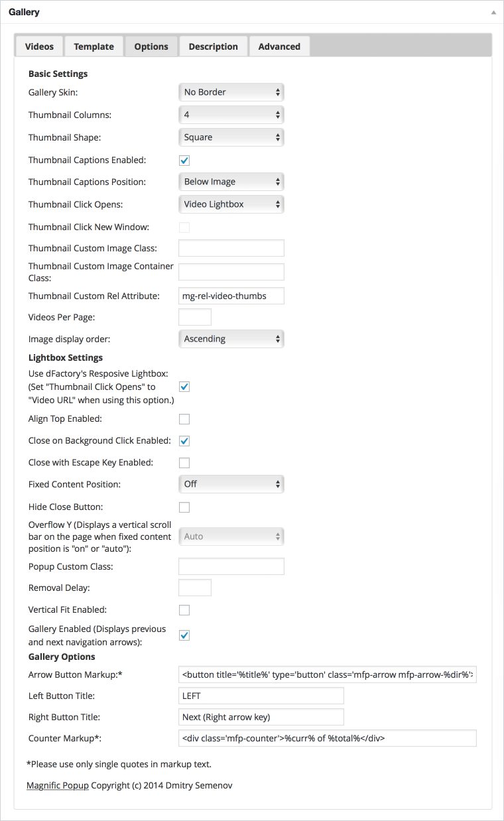Open the Thumbnail Captions Position dropdown
504x821 pixels.
[231, 181]
